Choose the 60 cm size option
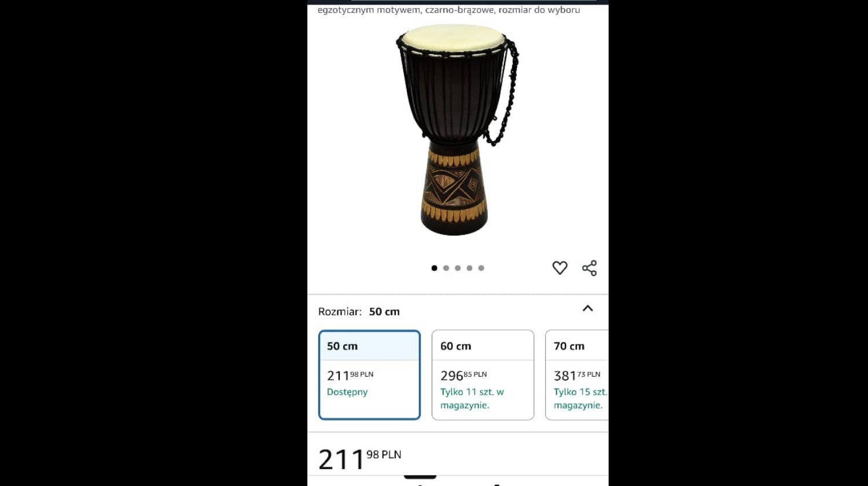Screen dimensions: 868x486 coord(483,375)
